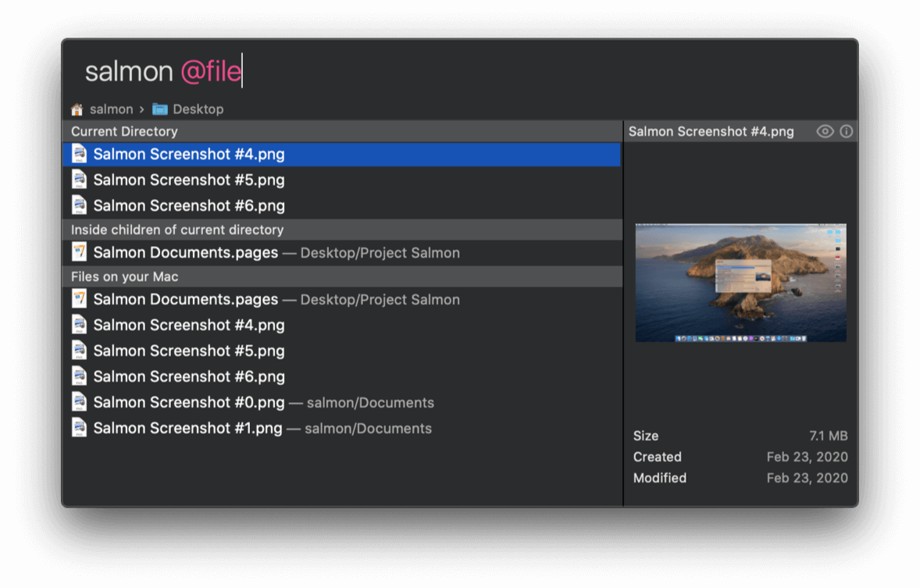This screenshot has height=588, width=920.
Task: Click the Inside children of current directory header
Action: pyautogui.click(x=341, y=230)
